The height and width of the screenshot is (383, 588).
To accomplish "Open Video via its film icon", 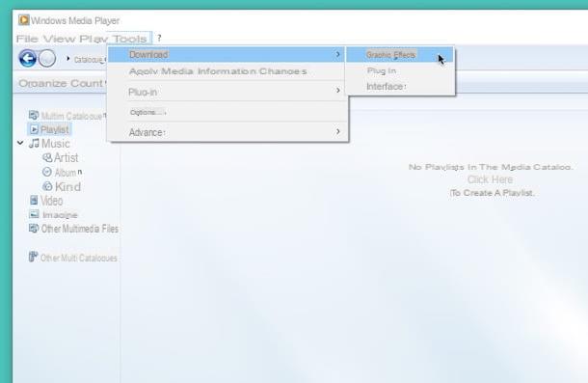I will pyautogui.click(x=34, y=200).
